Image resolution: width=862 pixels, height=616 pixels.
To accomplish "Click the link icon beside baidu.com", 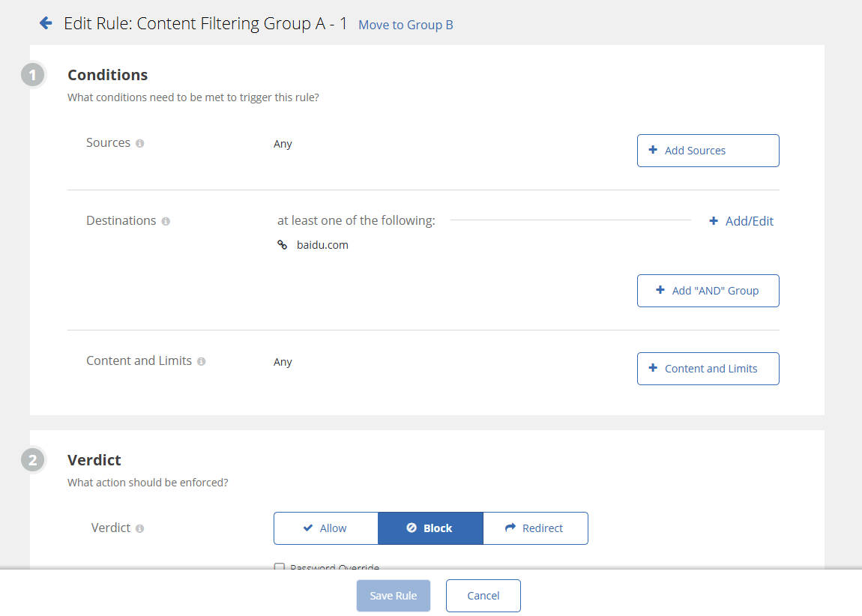I will (282, 244).
